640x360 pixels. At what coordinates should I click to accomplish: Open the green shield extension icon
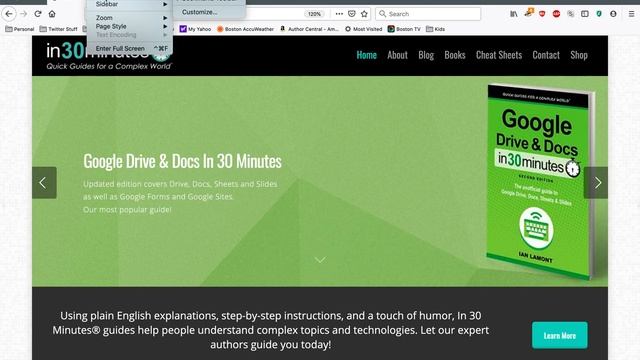[599, 14]
